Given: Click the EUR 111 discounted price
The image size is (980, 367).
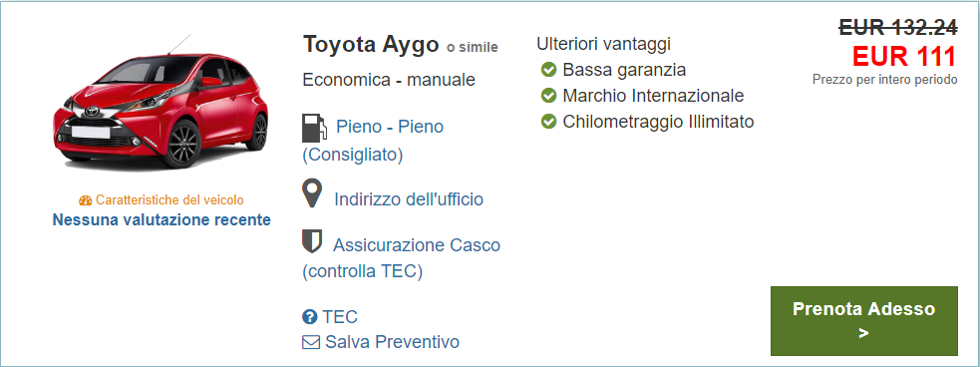Looking at the screenshot, I should point(904,57).
